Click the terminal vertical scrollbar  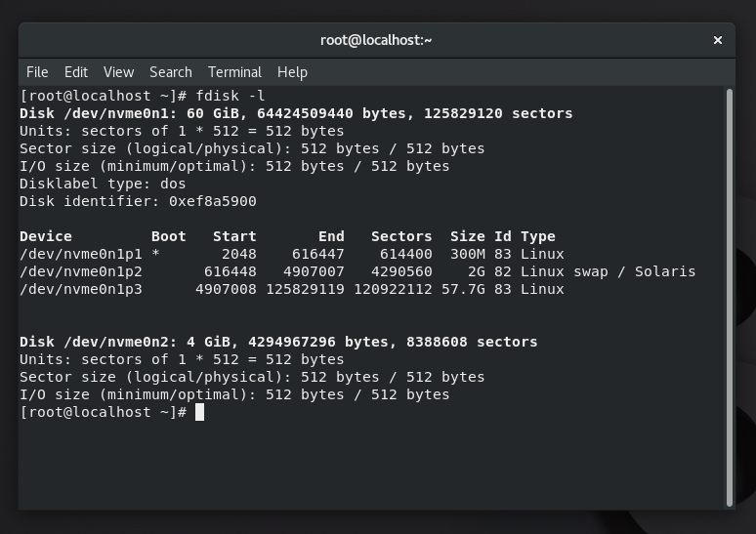point(730,297)
